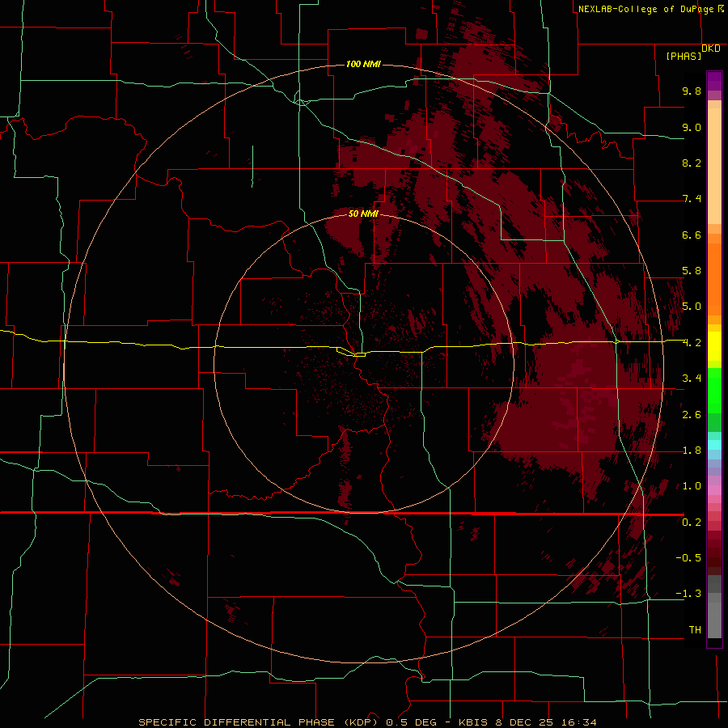Click the gray segment of the color bar

tap(714, 607)
